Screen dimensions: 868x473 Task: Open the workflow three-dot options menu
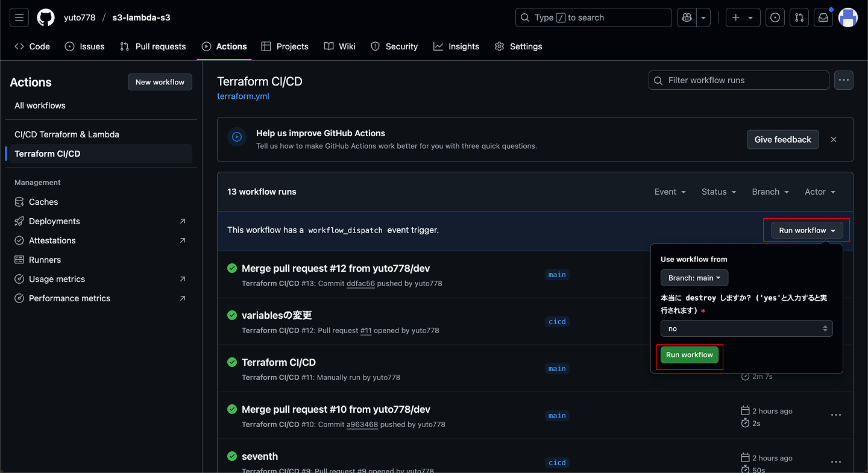tap(844, 80)
